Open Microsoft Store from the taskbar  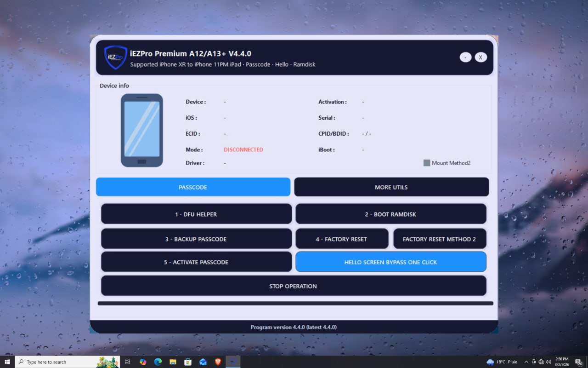coord(188,362)
